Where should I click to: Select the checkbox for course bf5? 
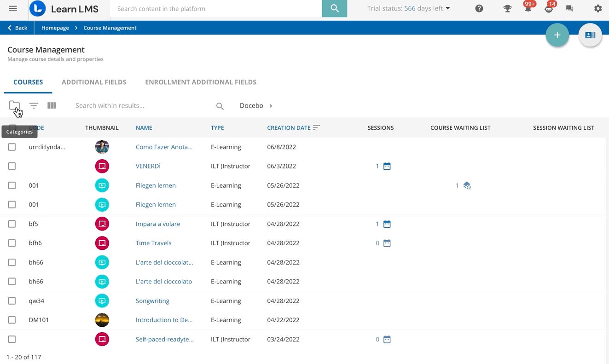[12, 224]
